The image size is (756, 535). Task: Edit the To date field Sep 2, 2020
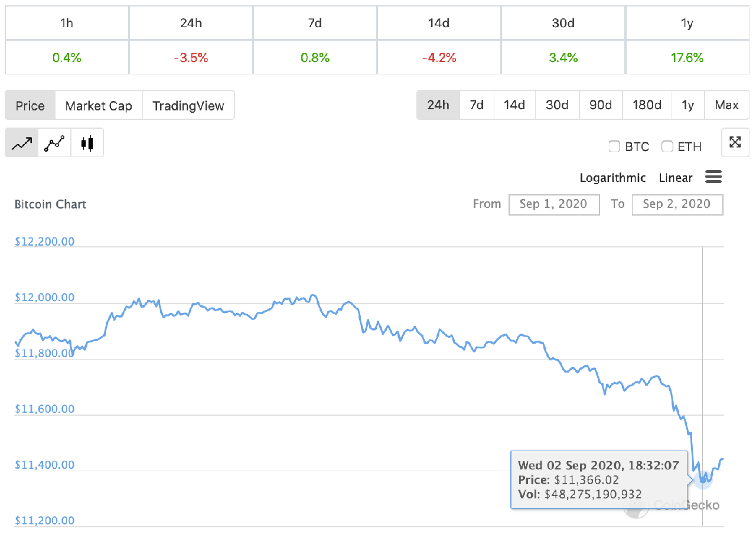677,204
